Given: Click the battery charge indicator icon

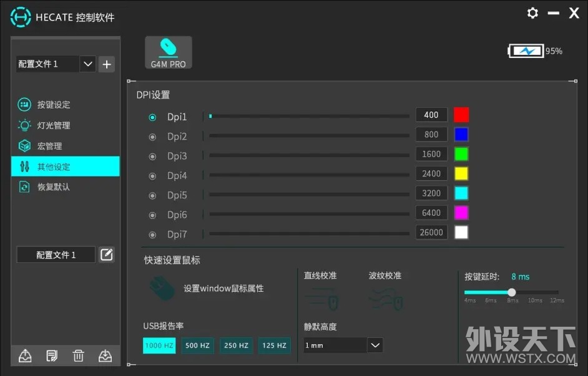Looking at the screenshot, I should (526, 51).
